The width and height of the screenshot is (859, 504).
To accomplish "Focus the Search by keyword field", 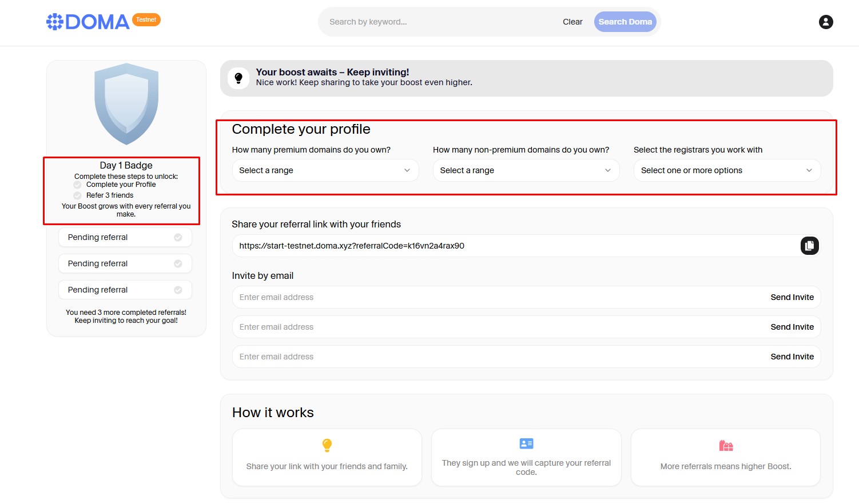I will (x=435, y=22).
